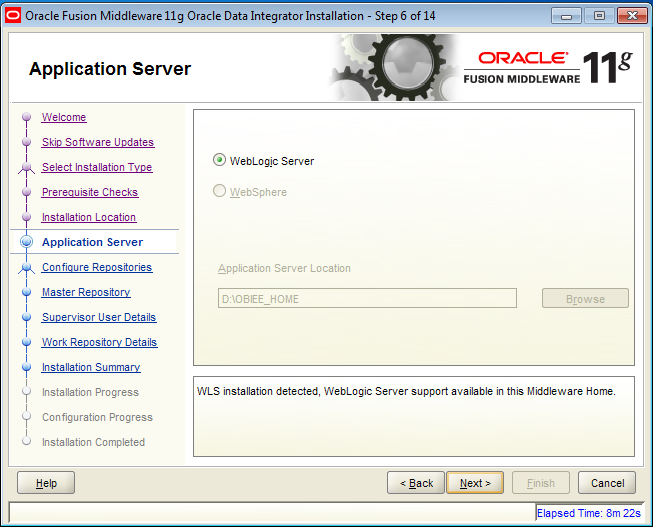The image size is (653, 527).
Task: Close the installer window
Action: point(632,16)
